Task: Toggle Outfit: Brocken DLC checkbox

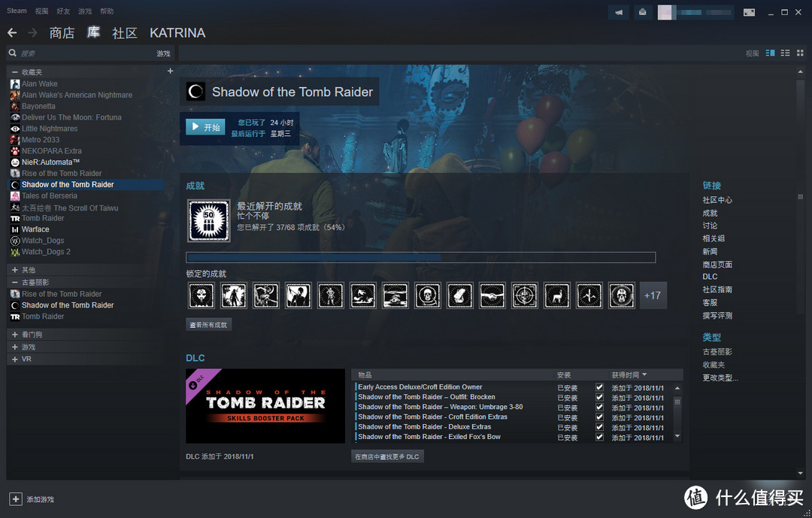Action: (599, 397)
